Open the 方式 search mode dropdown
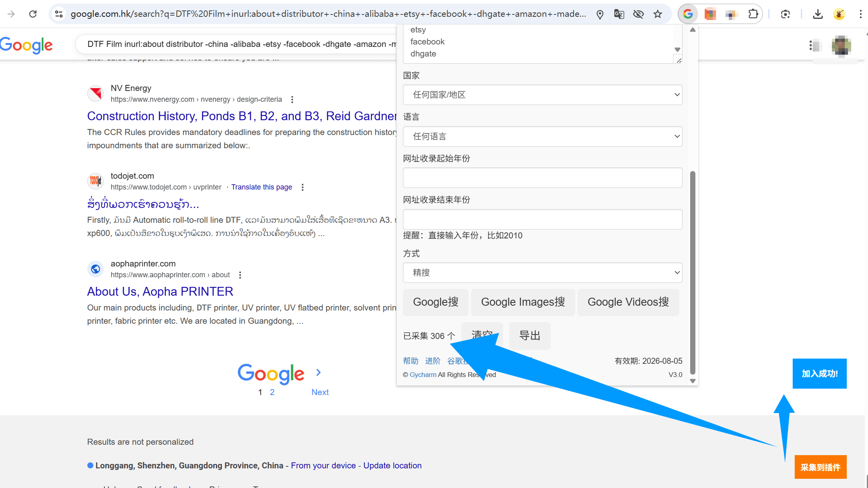The height and width of the screenshot is (488, 868). (x=542, y=273)
